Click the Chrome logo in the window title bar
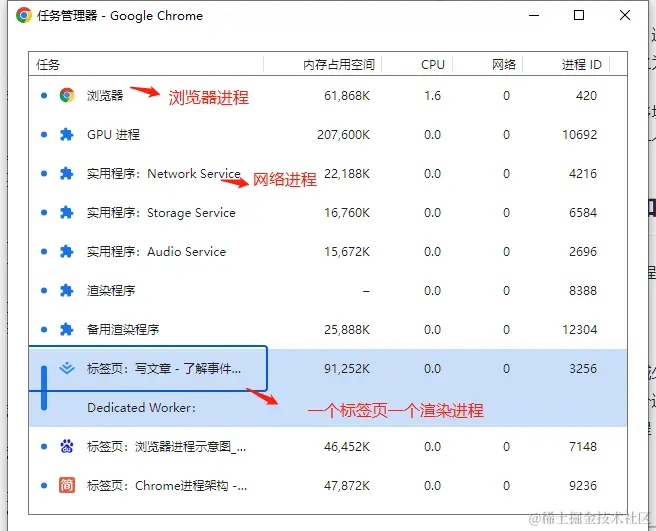This screenshot has height=531, width=656. (x=24, y=15)
